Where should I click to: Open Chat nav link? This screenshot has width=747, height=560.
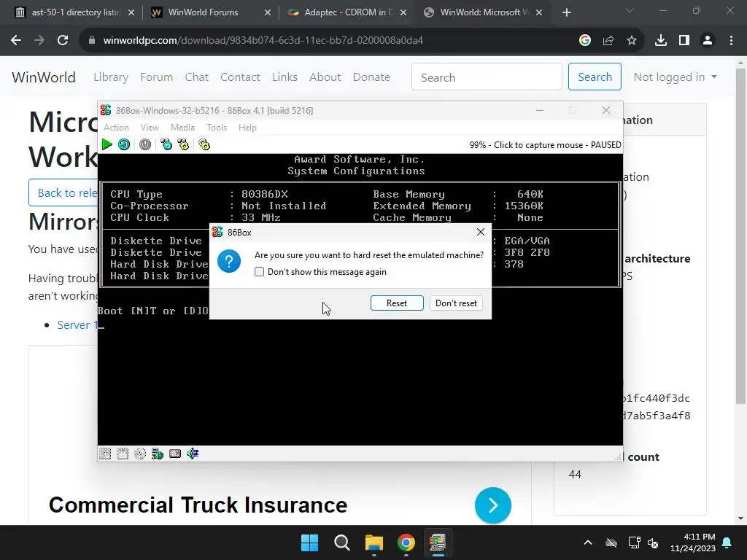click(197, 77)
